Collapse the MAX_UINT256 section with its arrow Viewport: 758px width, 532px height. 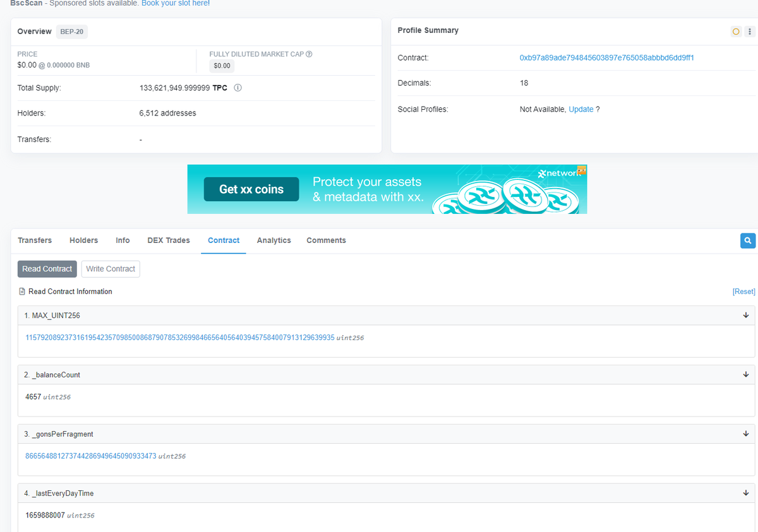(746, 315)
